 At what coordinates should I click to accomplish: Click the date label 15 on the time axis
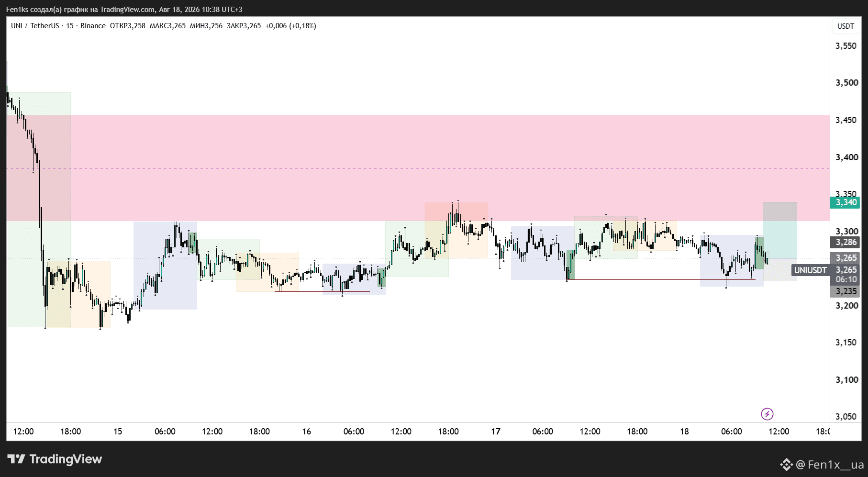coord(118,432)
